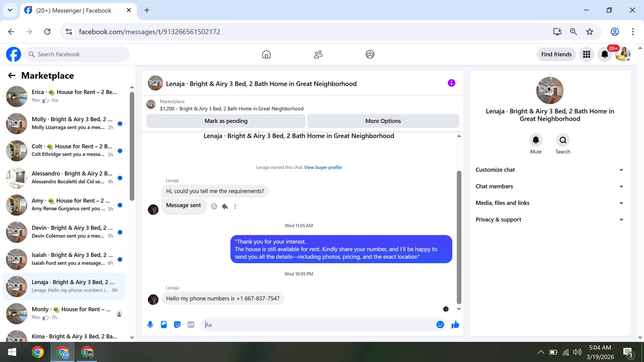React to Message sent with emoji icon
Image resolution: width=644 pixels, height=362 pixels.
click(x=214, y=206)
